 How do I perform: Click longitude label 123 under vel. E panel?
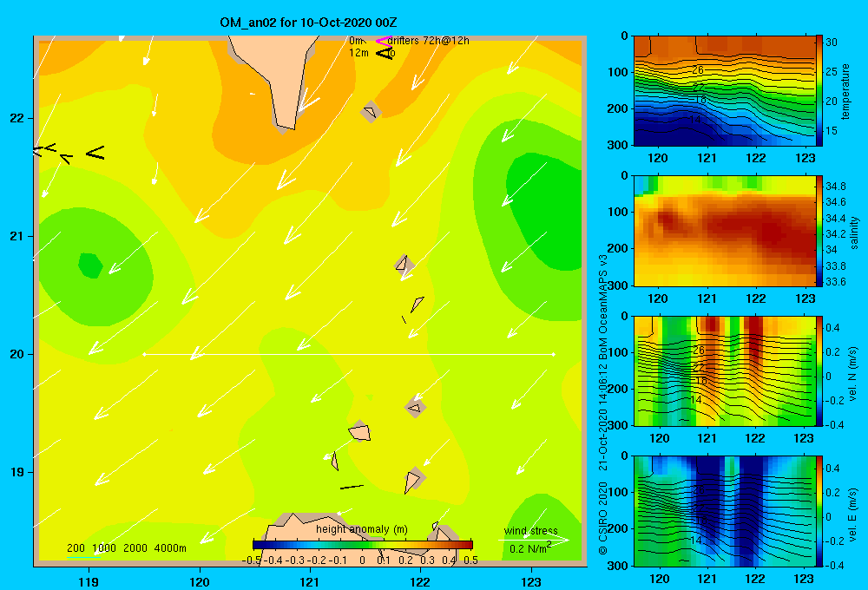[805, 579]
